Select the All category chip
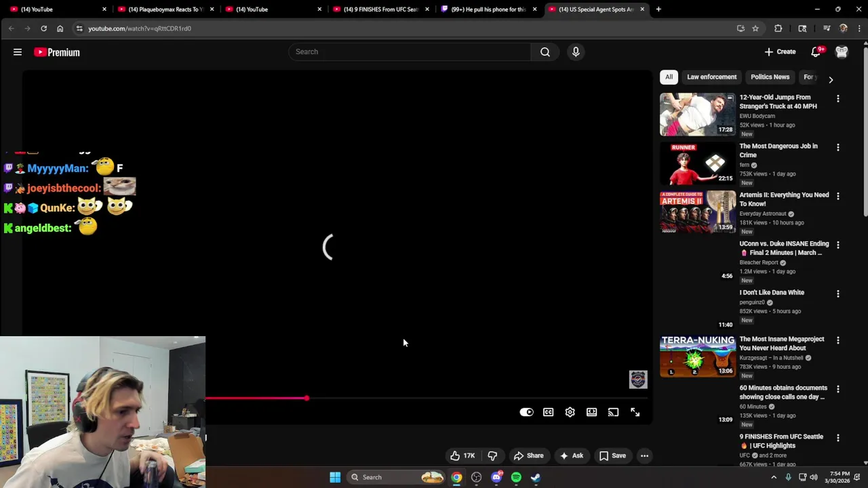The height and width of the screenshot is (488, 868). (x=669, y=77)
